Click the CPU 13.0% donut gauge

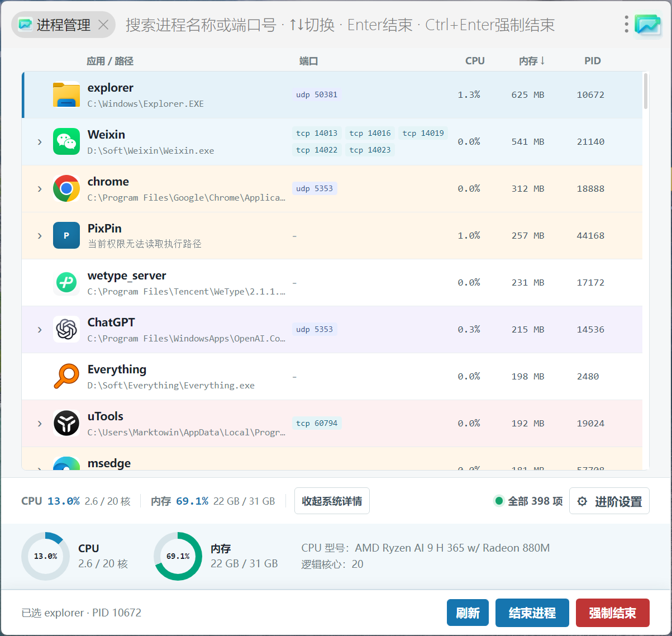(45, 556)
